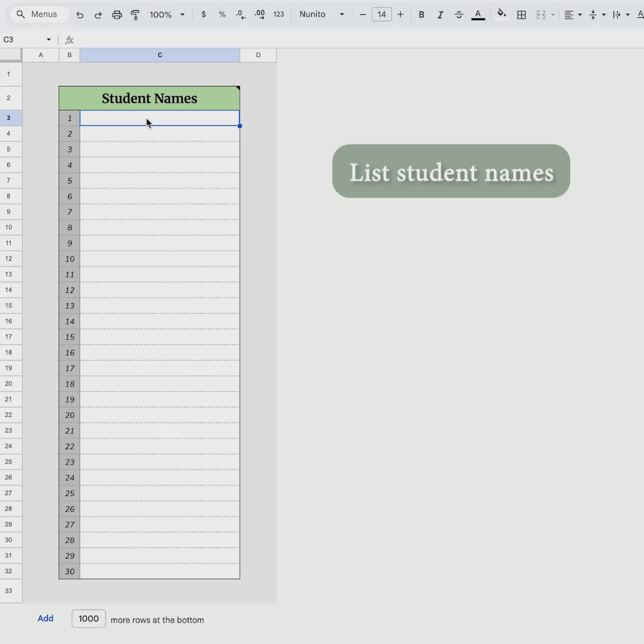
Task: Open the borders tool
Action: 521,14
